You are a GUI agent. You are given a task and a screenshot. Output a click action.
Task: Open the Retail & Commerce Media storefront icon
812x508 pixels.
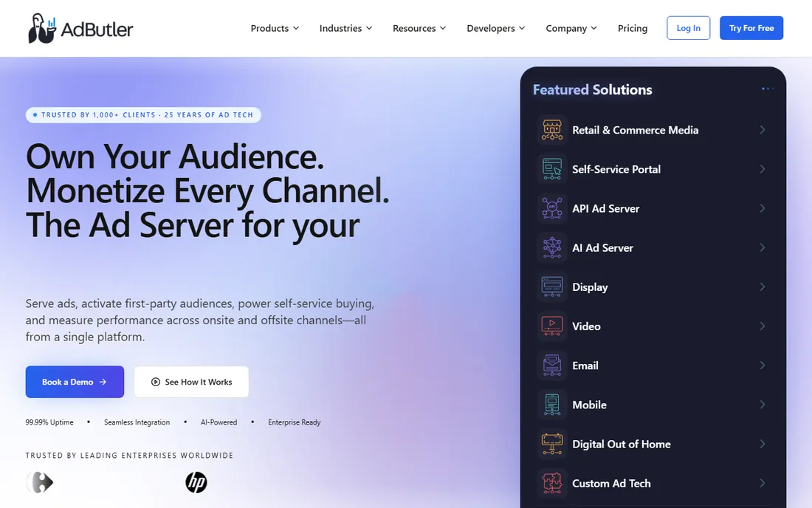[552, 130]
